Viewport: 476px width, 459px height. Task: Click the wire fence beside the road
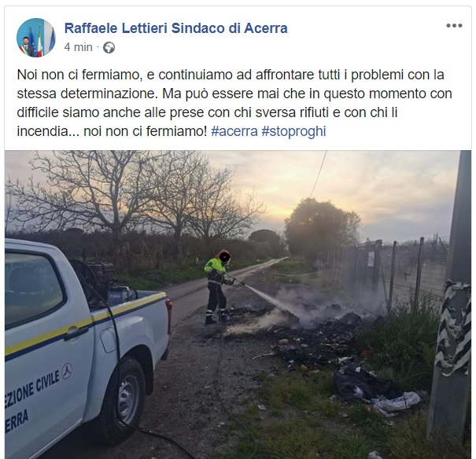click(395, 273)
